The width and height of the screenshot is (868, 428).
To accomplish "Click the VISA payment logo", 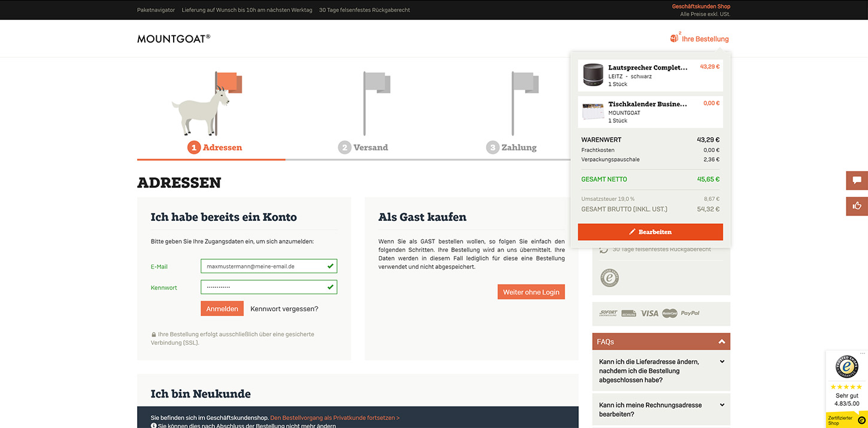I will pyautogui.click(x=649, y=313).
